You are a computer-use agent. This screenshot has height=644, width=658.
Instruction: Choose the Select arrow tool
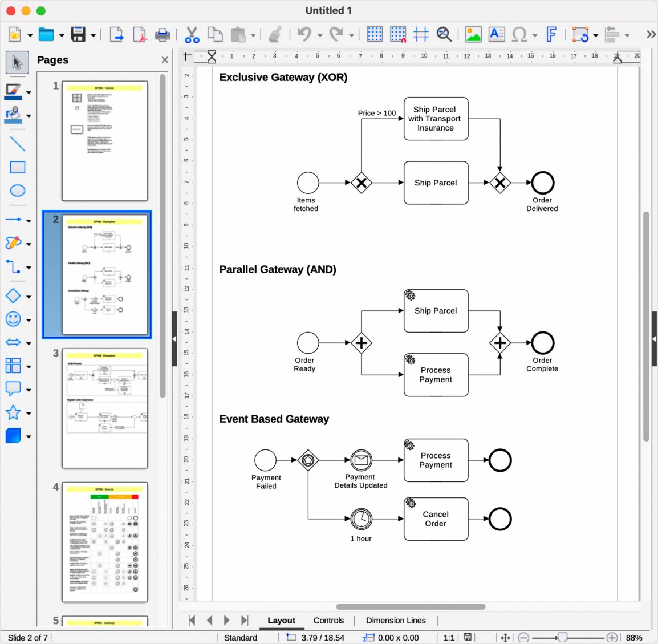pyautogui.click(x=17, y=63)
